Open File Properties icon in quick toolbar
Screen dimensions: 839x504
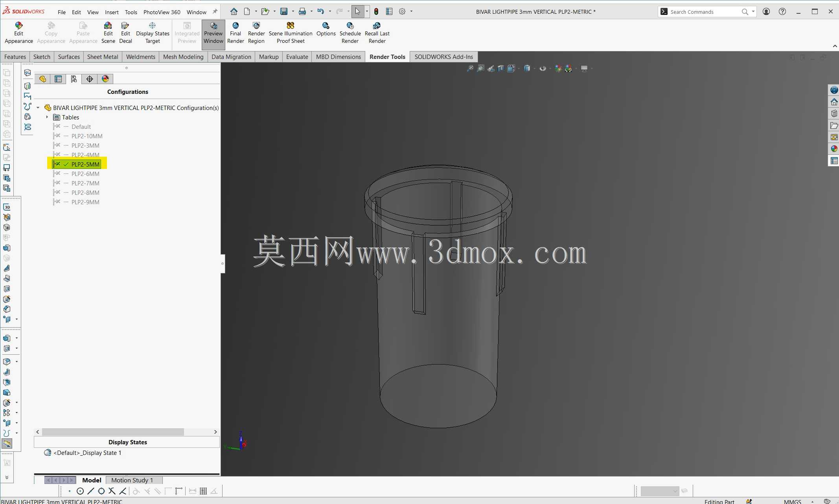tap(389, 11)
